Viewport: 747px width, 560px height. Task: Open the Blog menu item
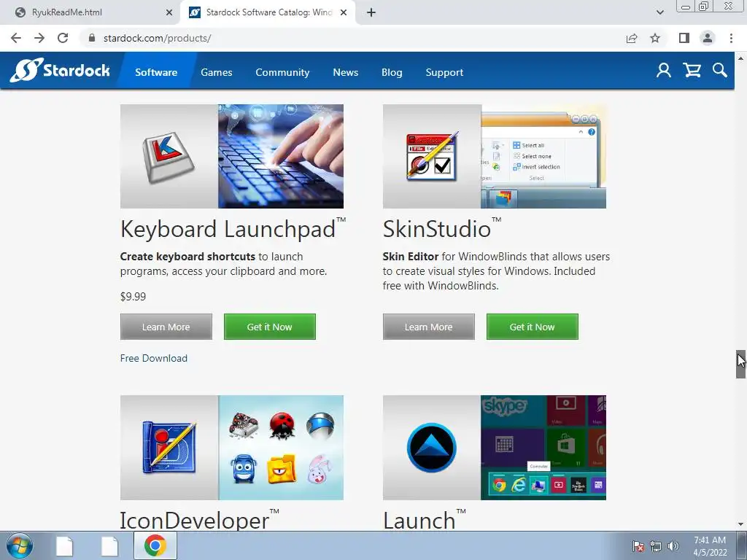(x=392, y=72)
